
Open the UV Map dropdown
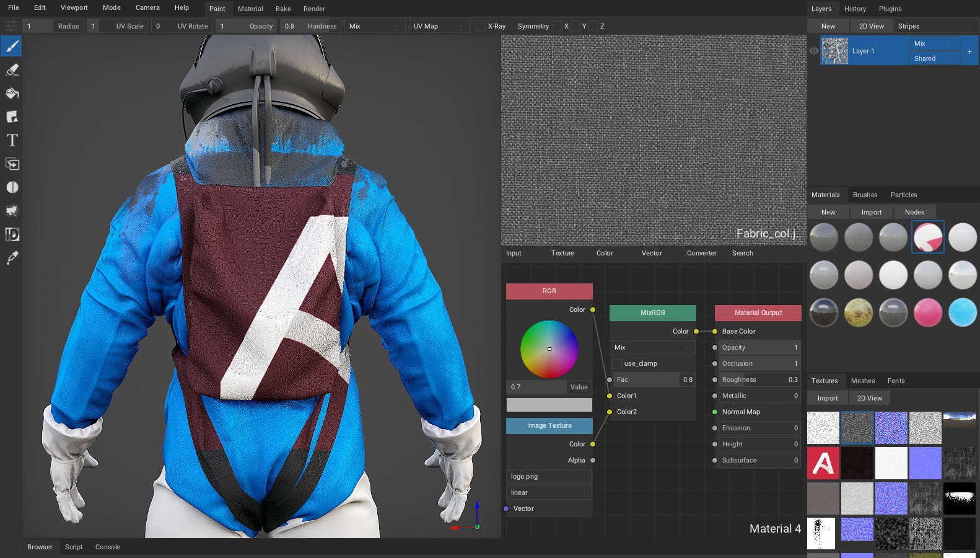pos(438,26)
